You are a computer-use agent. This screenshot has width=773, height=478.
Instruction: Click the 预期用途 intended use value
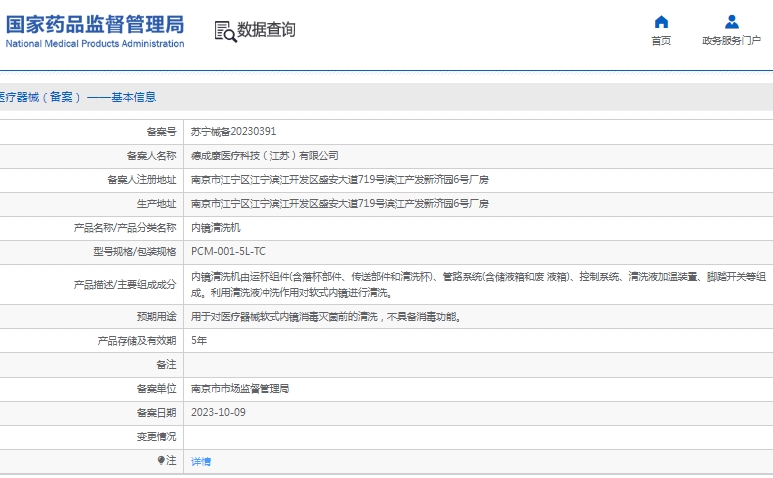tap(326, 317)
